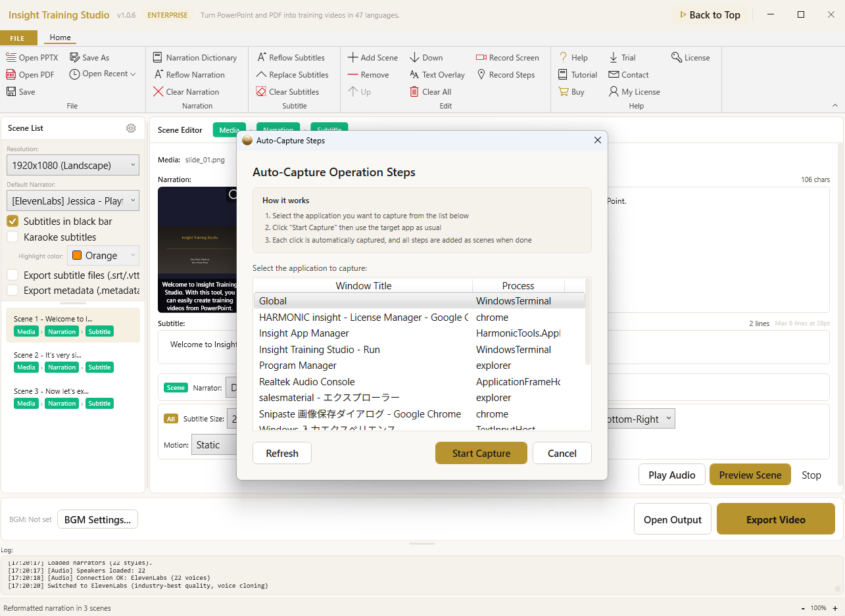Click application list vertical scrollbar
Screen dimensions: 845x616
[588, 322]
